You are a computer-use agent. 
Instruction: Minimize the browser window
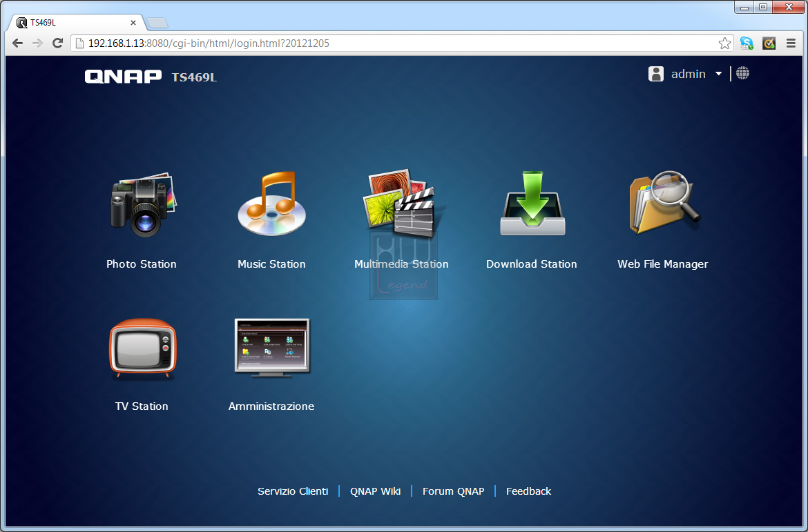click(x=744, y=7)
